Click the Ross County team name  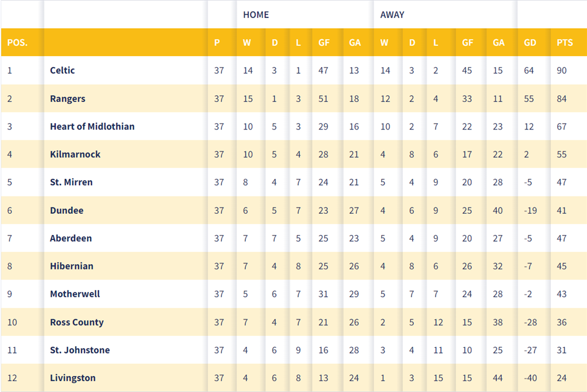coord(77,322)
